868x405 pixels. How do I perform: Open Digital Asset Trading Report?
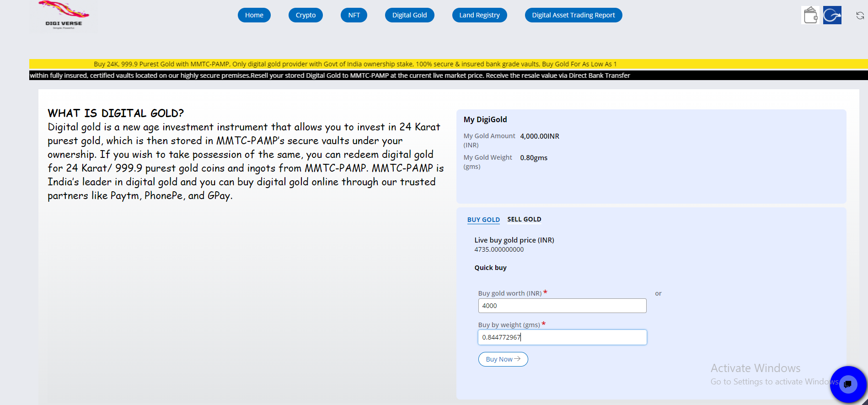pyautogui.click(x=573, y=15)
